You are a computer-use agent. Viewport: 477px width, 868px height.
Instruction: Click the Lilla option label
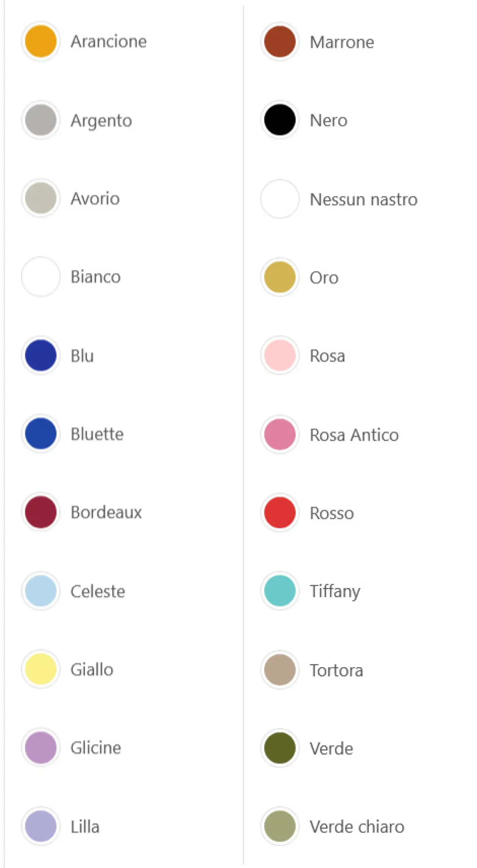coord(85,827)
